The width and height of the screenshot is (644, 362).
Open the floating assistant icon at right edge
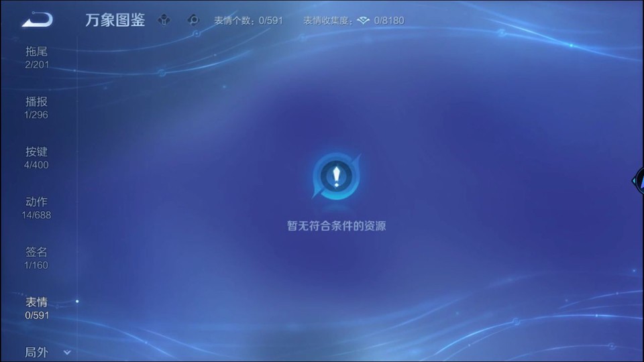(x=638, y=180)
